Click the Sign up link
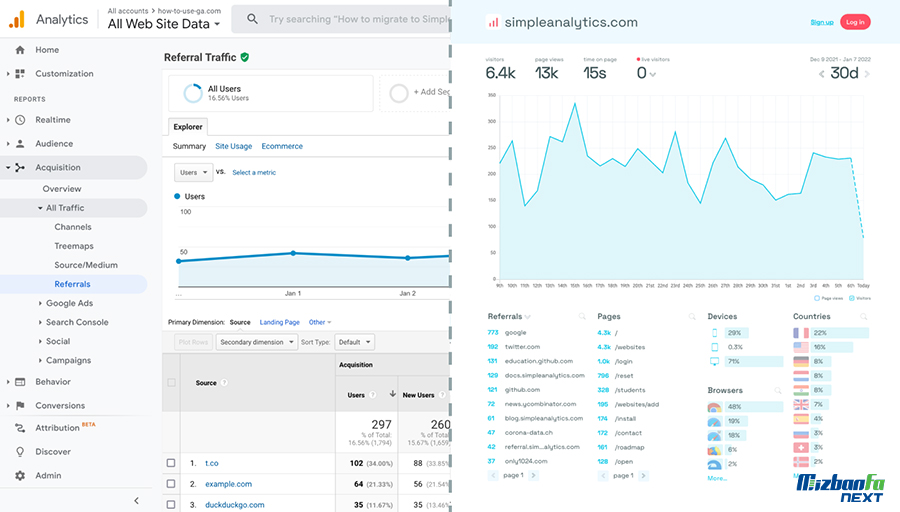Image resolution: width=900 pixels, height=512 pixels. [x=822, y=22]
